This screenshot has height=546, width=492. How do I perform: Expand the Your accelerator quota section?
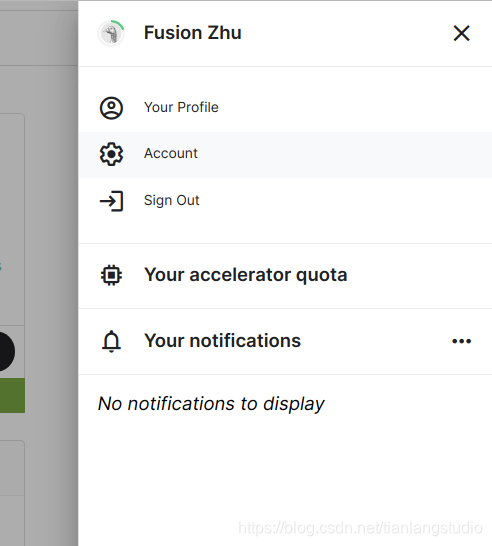[246, 275]
